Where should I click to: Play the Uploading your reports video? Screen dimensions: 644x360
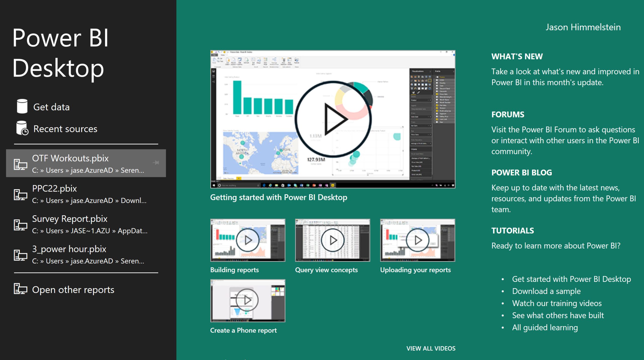[418, 240]
